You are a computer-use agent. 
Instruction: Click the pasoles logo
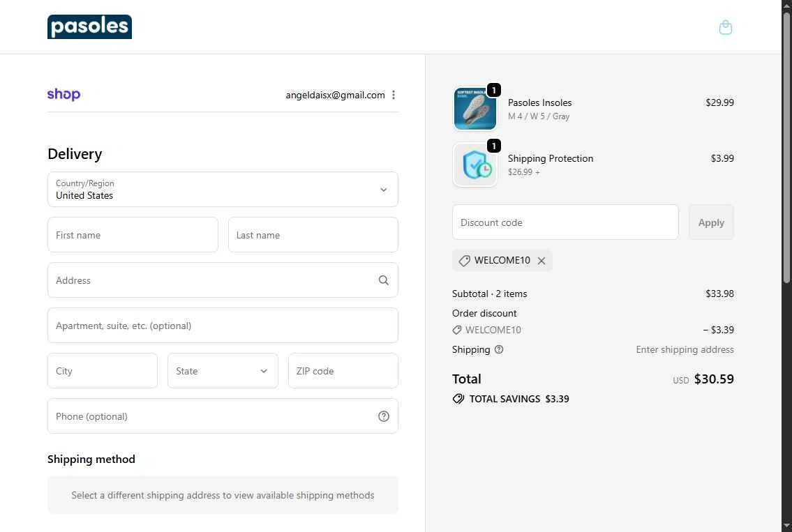89,26
